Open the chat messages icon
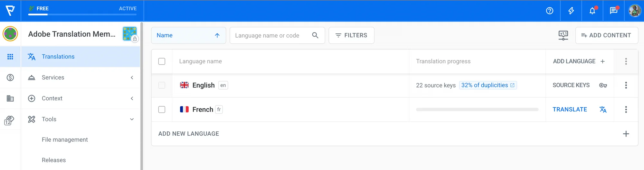The image size is (644, 170). click(x=613, y=11)
